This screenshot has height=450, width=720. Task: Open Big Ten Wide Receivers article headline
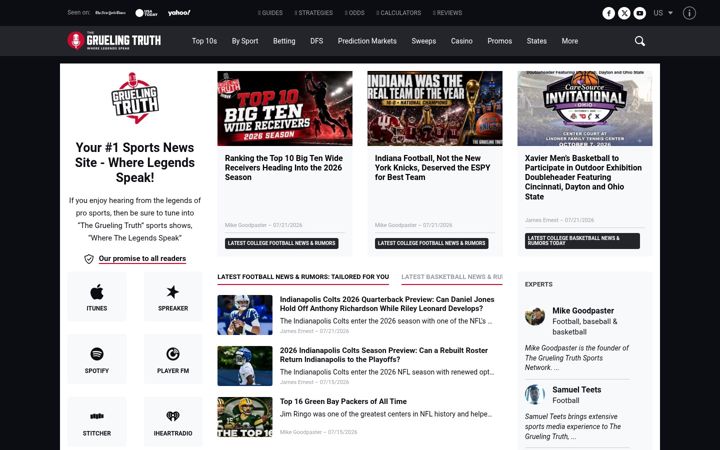(x=284, y=168)
